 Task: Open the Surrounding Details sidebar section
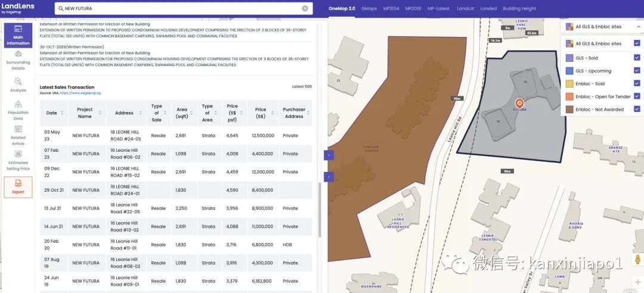point(18,61)
